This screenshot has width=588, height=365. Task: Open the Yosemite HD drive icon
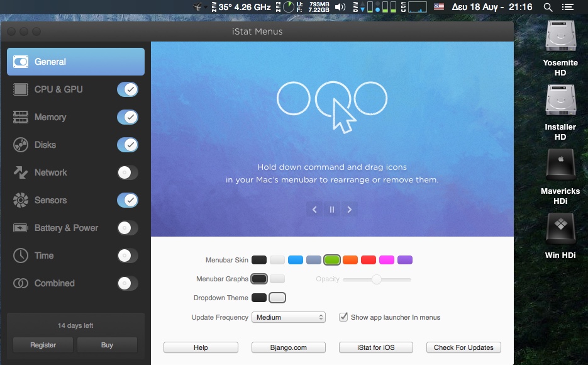560,36
